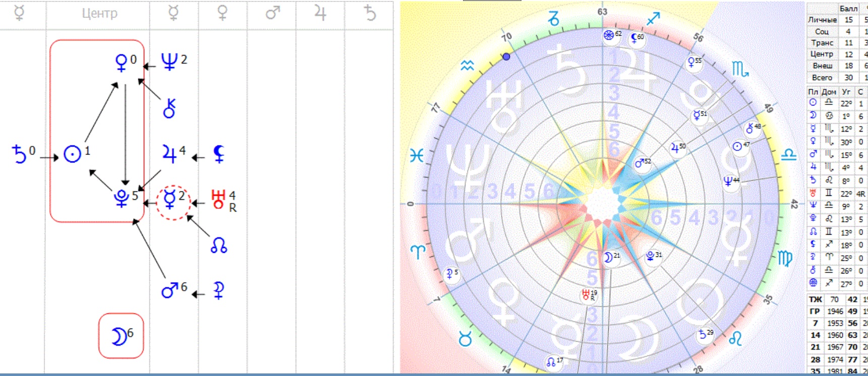Viewport: 868px width, 376px height.
Task: Select the Jupiter column header
Action: [320, 14]
